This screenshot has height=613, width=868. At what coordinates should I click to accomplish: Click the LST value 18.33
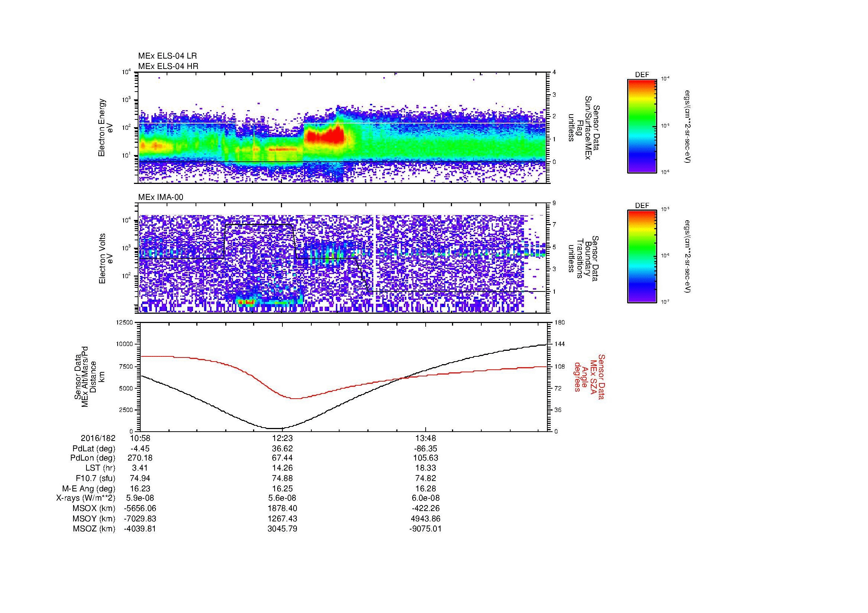425,468
